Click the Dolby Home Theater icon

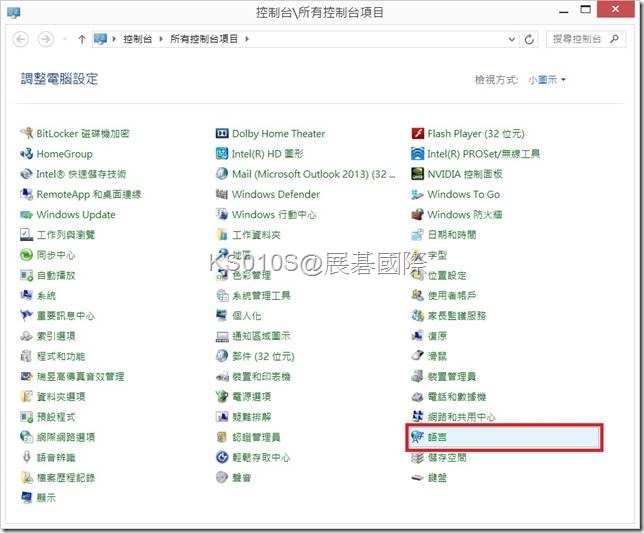coord(222,133)
